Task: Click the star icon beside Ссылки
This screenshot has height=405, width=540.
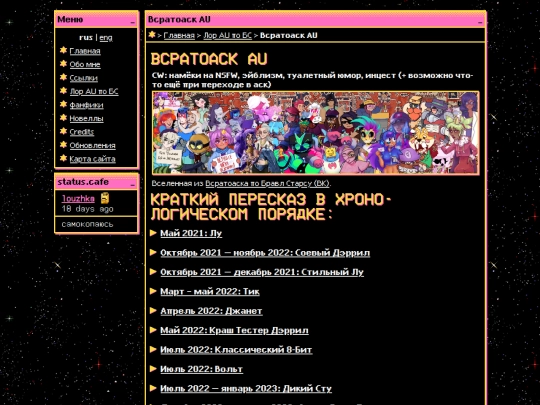Action: click(63, 77)
